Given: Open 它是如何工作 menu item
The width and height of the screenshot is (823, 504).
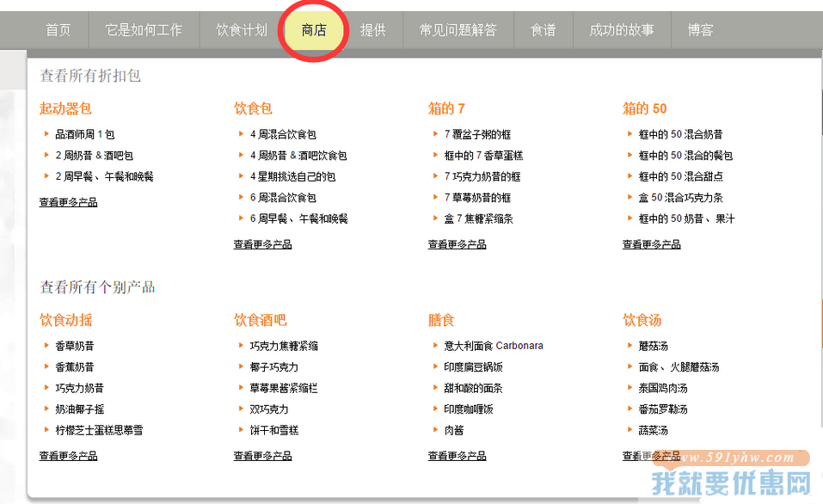Looking at the screenshot, I should coord(144,30).
